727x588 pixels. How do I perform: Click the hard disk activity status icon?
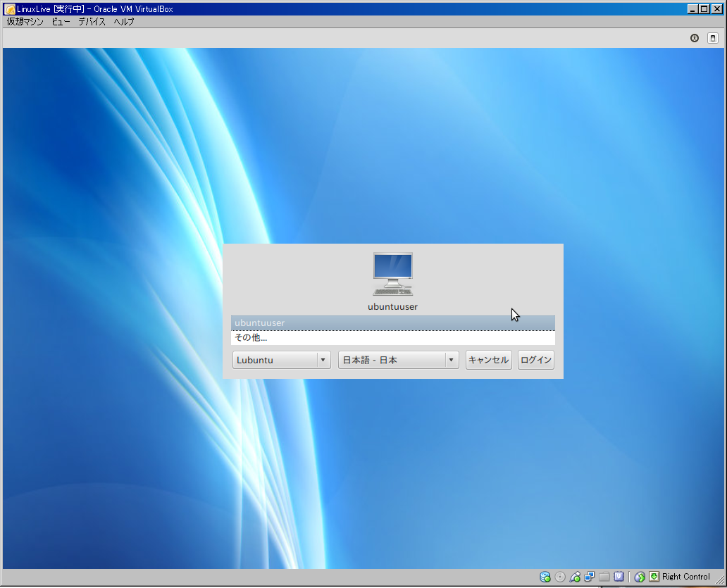(545, 577)
